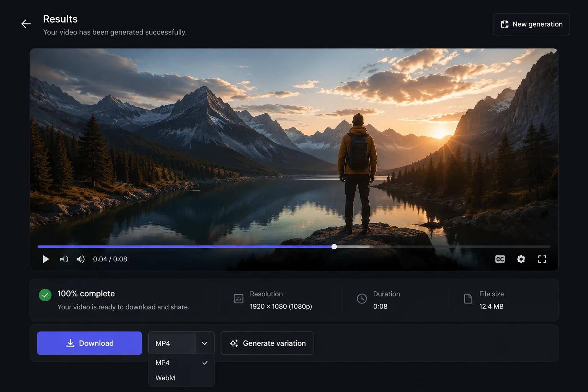
Task: Open video player settings gear
Action: point(521,259)
